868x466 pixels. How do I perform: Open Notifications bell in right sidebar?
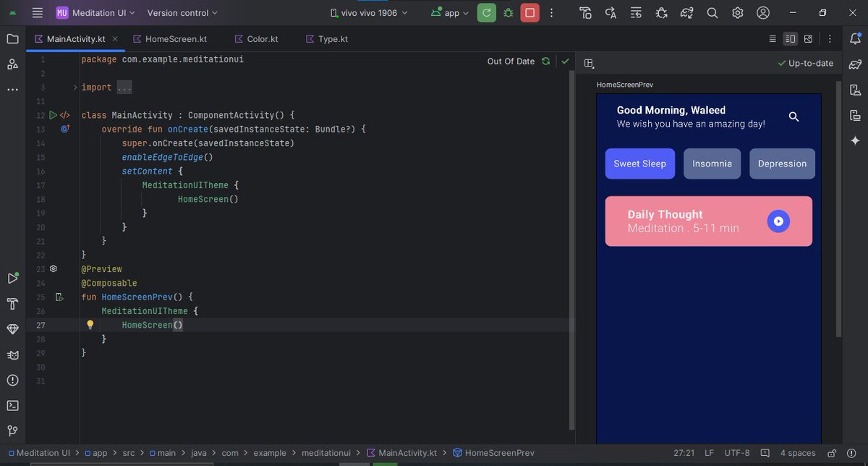point(855,39)
